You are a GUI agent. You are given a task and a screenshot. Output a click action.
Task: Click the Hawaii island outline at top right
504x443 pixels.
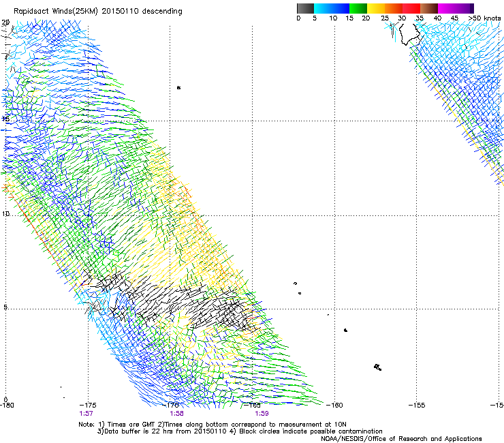[409, 35]
